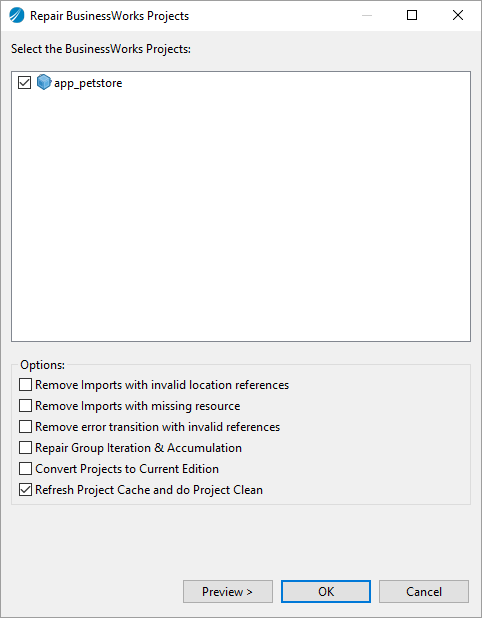Click the app_petstore blue cube project icon
Screen dimensions: 483x620
tap(44, 82)
